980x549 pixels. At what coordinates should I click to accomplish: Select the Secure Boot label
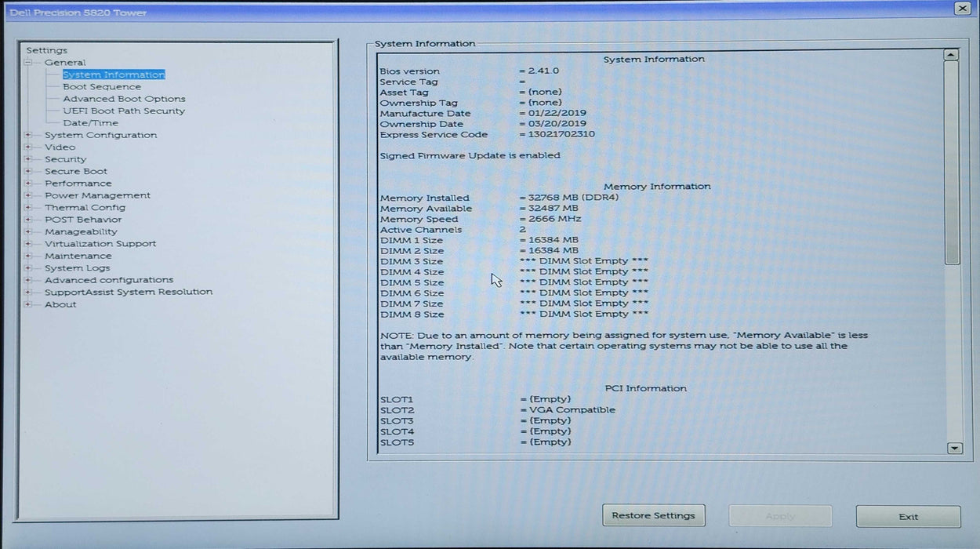[76, 171]
